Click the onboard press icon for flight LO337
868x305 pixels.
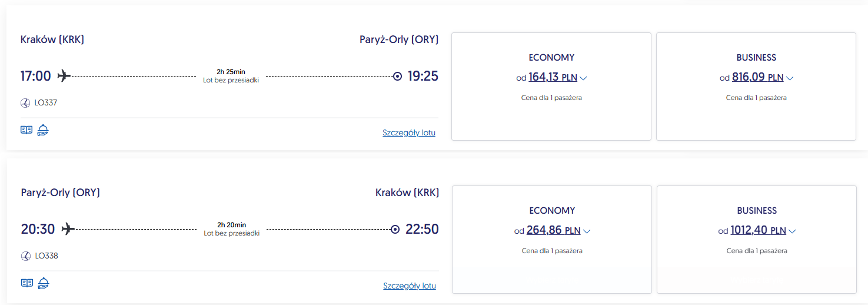tap(26, 130)
